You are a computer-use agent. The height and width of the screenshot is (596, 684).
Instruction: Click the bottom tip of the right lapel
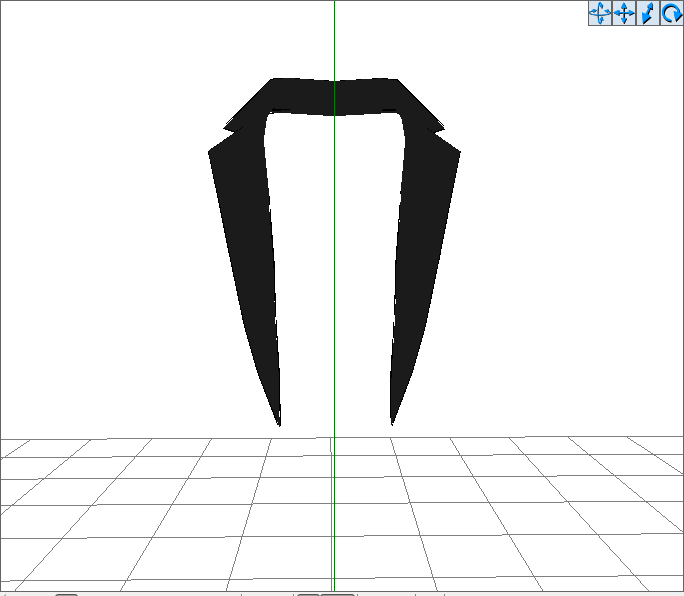click(392, 421)
